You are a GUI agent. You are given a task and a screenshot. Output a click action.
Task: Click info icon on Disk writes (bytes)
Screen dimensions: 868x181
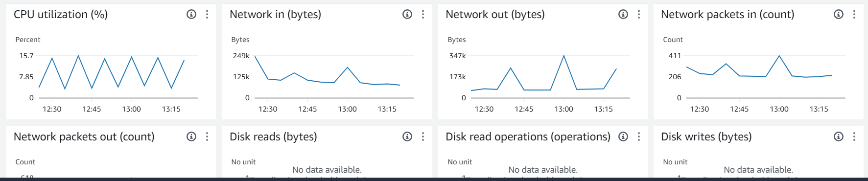[x=839, y=136]
